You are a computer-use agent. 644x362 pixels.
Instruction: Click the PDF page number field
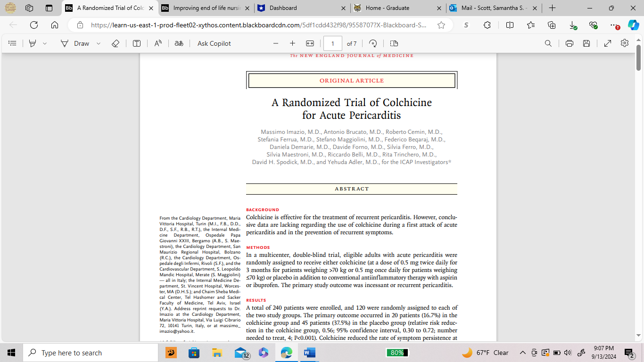[332, 43]
